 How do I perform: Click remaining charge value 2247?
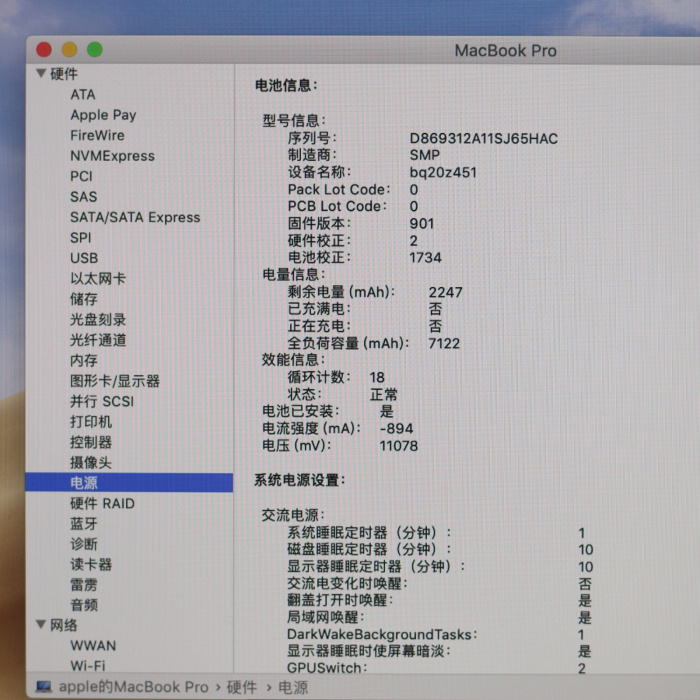tap(446, 292)
